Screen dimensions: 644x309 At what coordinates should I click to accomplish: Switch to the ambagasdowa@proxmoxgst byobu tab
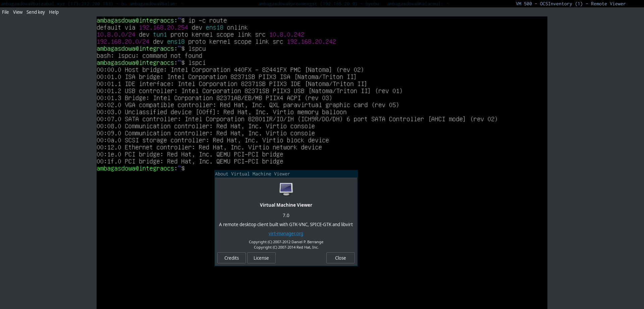point(318,4)
